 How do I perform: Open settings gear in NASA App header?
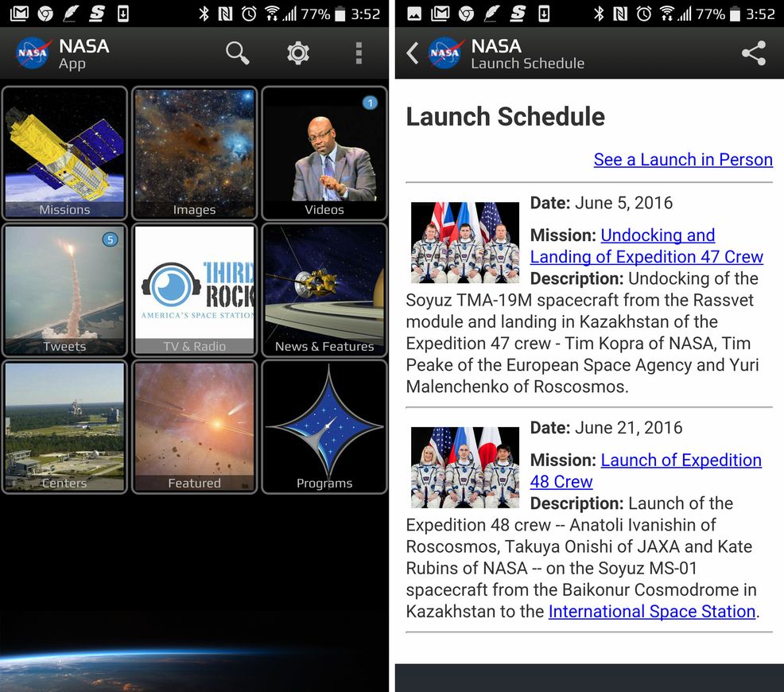[x=298, y=53]
